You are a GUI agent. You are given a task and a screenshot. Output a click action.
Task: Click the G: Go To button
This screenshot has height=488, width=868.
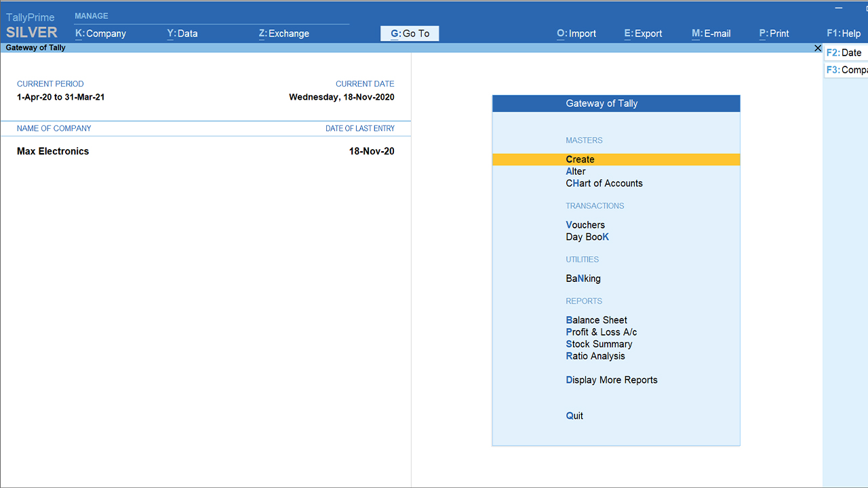(x=410, y=33)
